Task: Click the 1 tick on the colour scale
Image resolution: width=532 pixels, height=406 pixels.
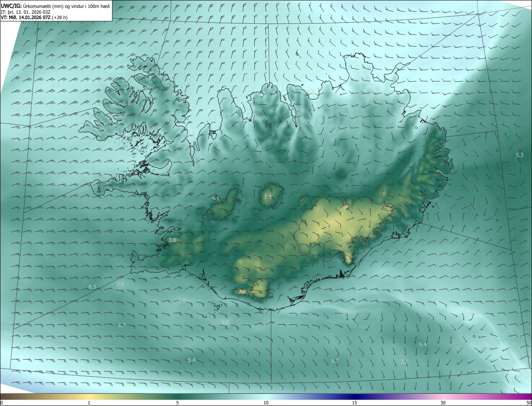Action: [x=89, y=403]
